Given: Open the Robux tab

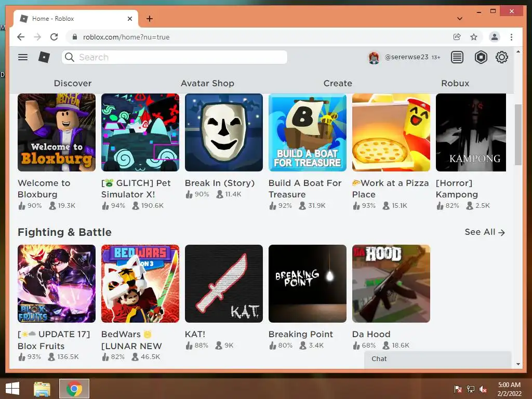Looking at the screenshot, I should 455,83.
